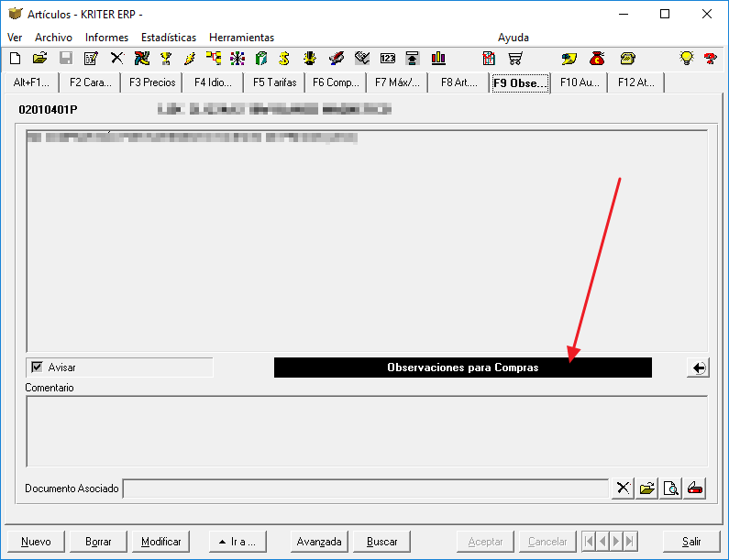Click the Documento Asociado input field
This screenshot has height=560, width=729.
(x=366, y=489)
